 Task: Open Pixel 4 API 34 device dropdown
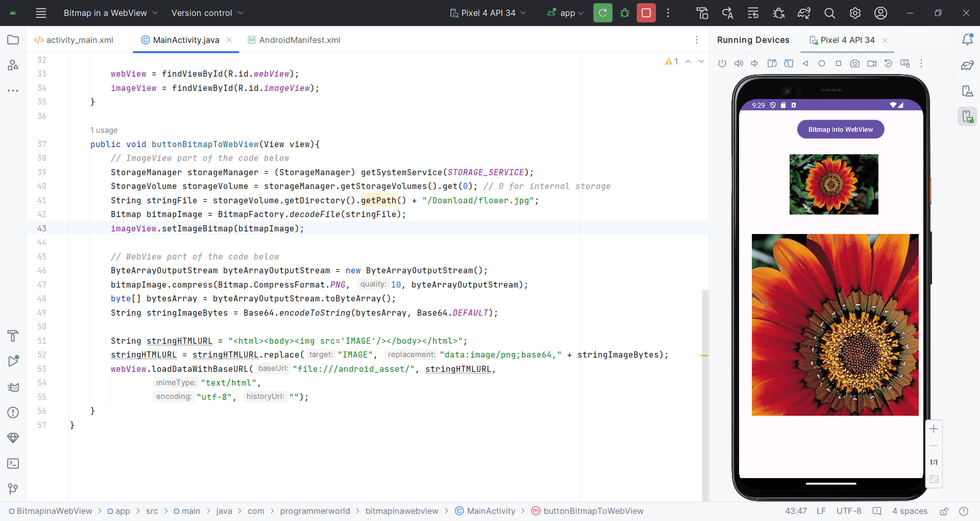(488, 13)
